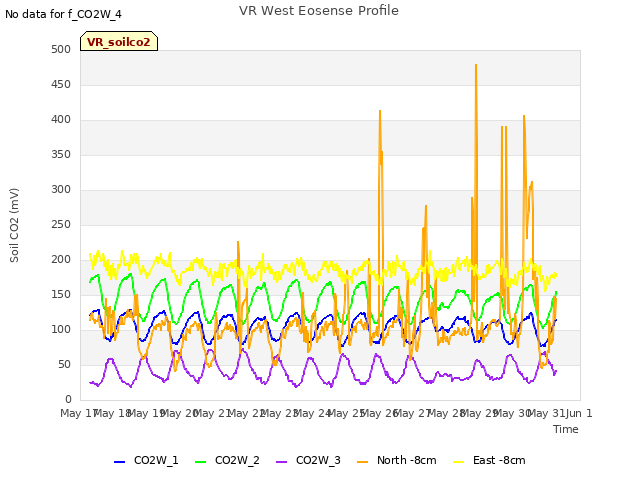640x480 pixels.
Task: Toggle the North -8cm legend entry
Action: tap(397, 460)
